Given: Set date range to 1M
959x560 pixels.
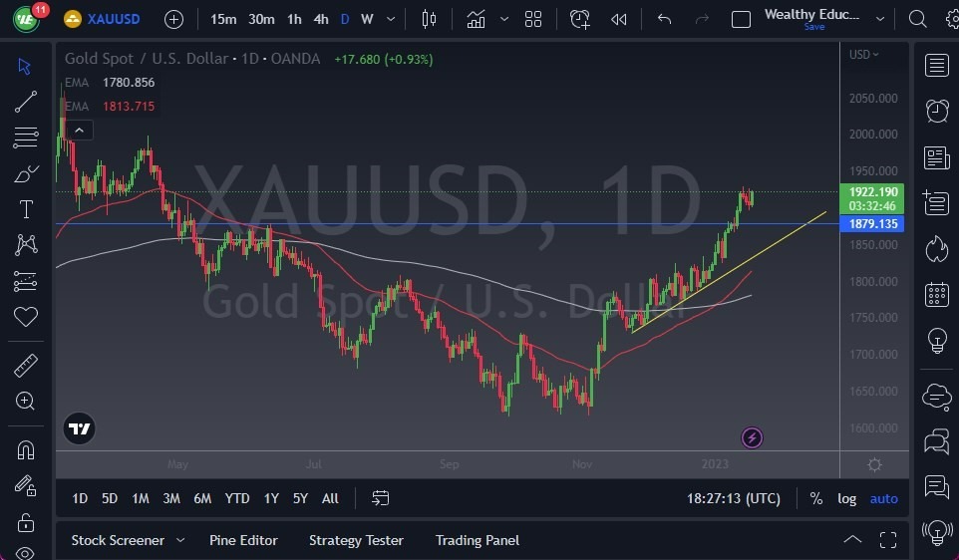Looking at the screenshot, I should pos(141,498).
